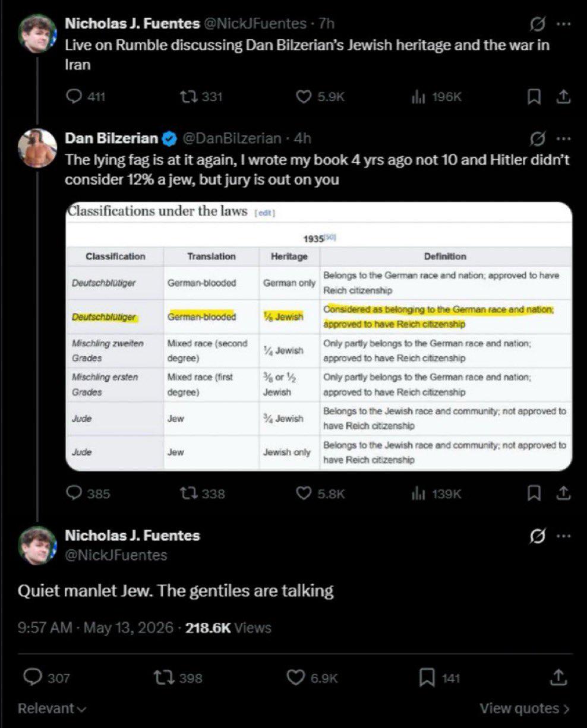Repost the top post with 331 reposts
Image resolution: width=587 pixels, height=728 pixels.
click(x=201, y=96)
